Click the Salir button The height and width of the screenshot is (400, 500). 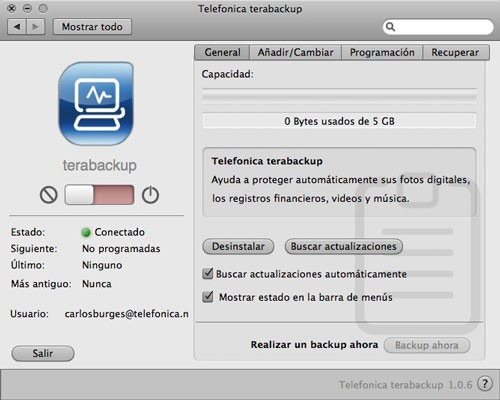pos(43,353)
